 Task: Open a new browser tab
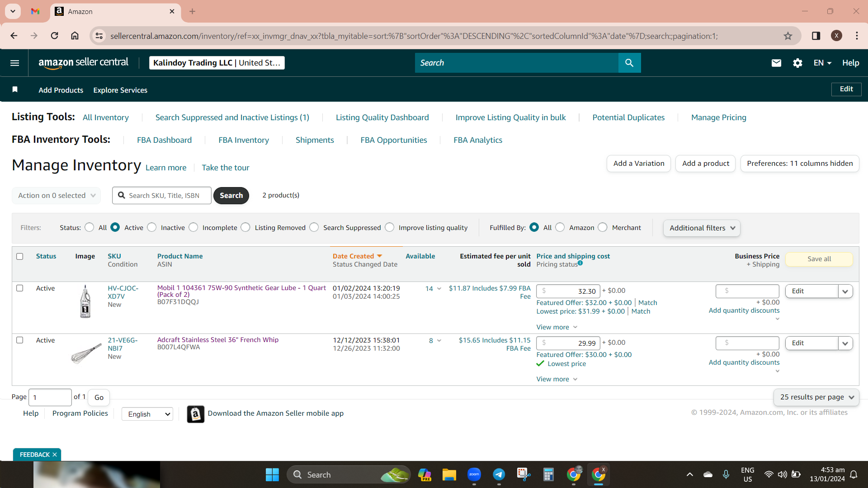(x=193, y=11)
